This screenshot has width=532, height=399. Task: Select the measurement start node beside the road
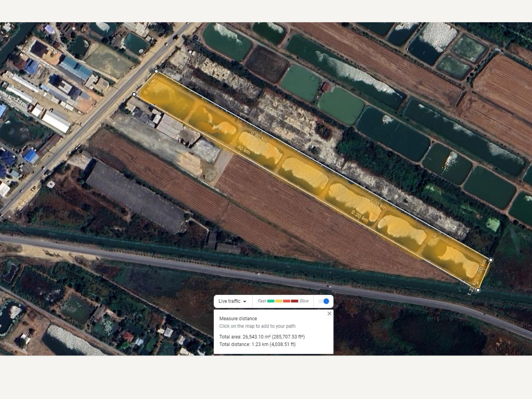(x=134, y=94)
